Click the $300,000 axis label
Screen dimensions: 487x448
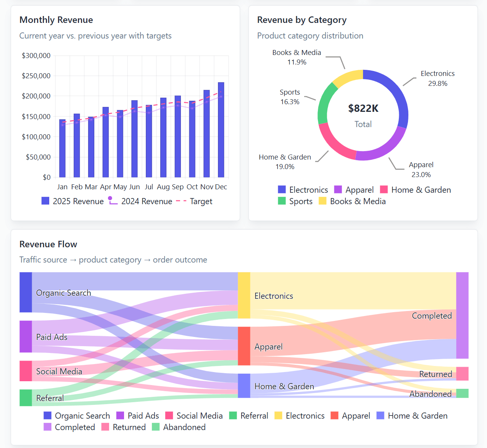pyautogui.click(x=36, y=56)
